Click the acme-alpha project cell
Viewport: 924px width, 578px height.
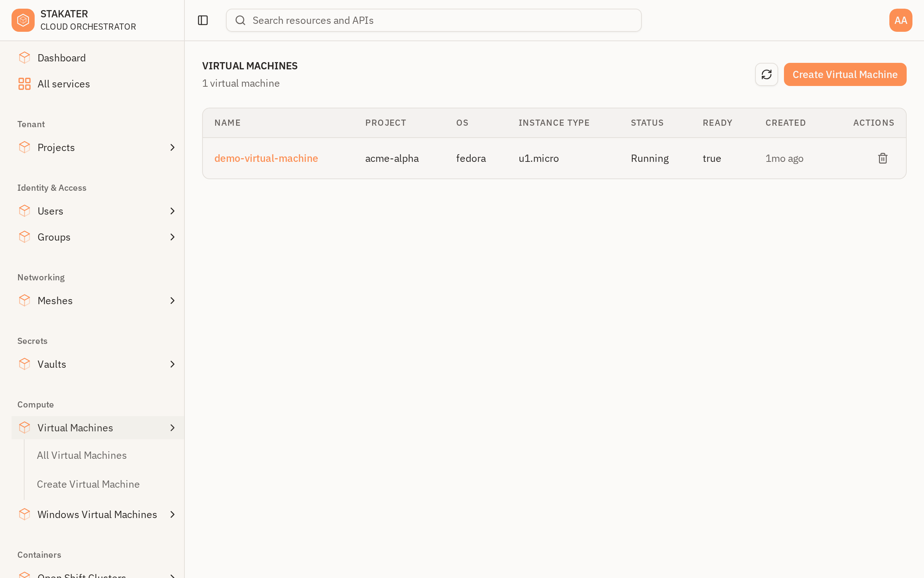[x=392, y=158]
